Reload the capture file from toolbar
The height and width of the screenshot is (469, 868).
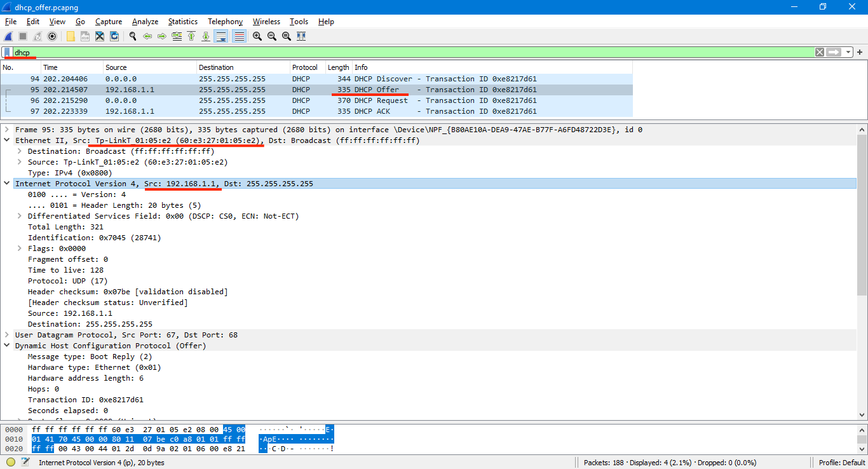(x=114, y=36)
